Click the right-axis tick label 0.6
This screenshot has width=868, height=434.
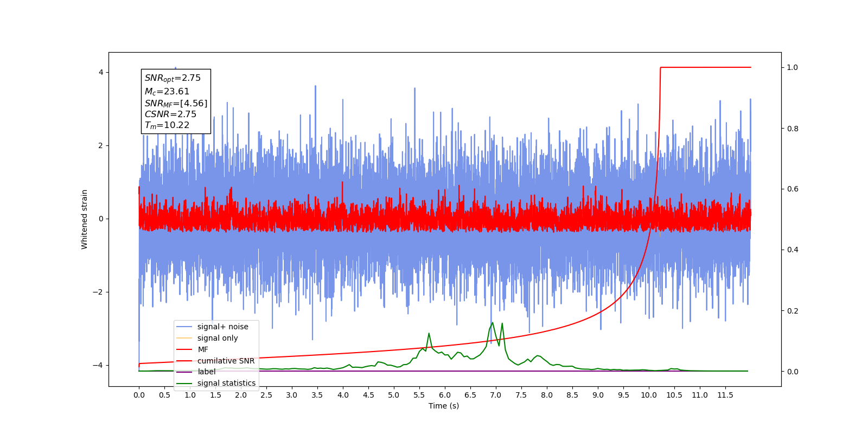click(x=793, y=189)
